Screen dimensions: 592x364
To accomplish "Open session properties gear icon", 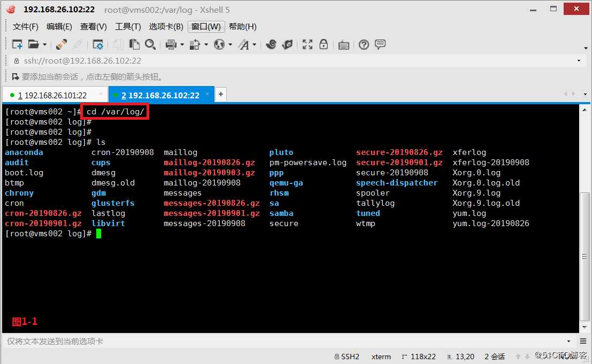I will pos(98,44).
